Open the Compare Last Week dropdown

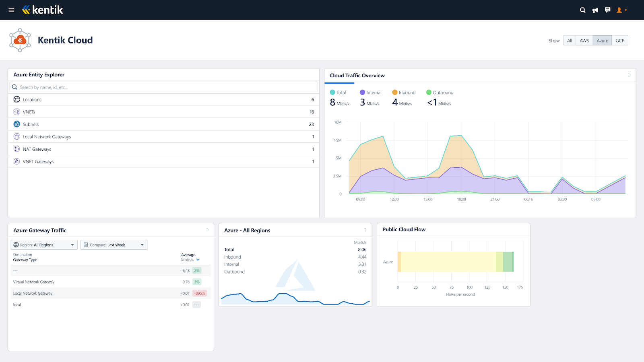114,245
